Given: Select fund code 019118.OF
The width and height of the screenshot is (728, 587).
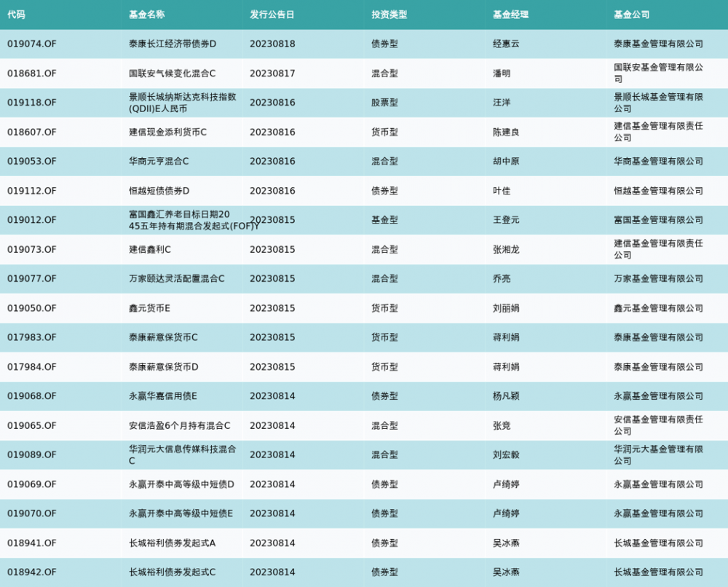Looking at the screenshot, I should pos(31,103).
